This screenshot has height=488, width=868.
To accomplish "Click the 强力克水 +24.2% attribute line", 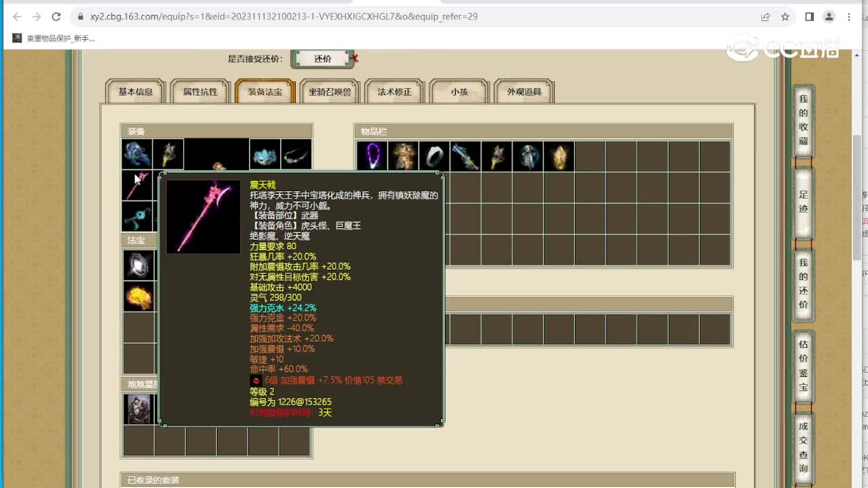I will coord(283,308).
